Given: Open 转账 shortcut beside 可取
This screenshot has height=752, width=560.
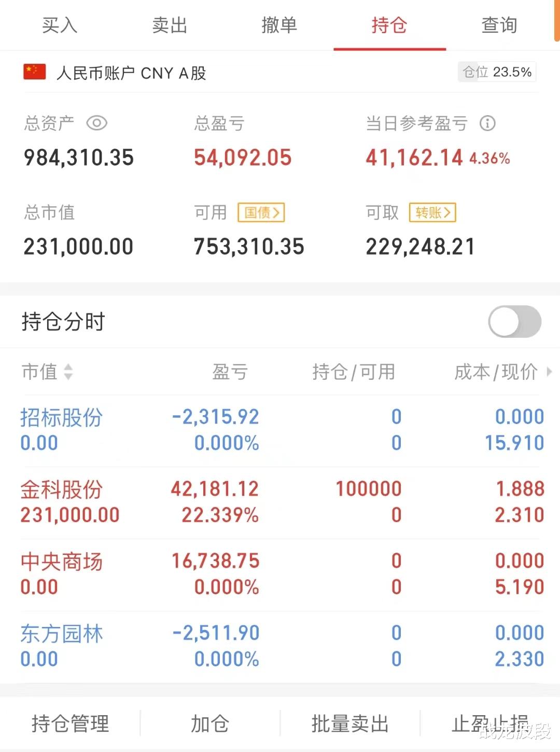Looking at the screenshot, I should pyautogui.click(x=432, y=213).
